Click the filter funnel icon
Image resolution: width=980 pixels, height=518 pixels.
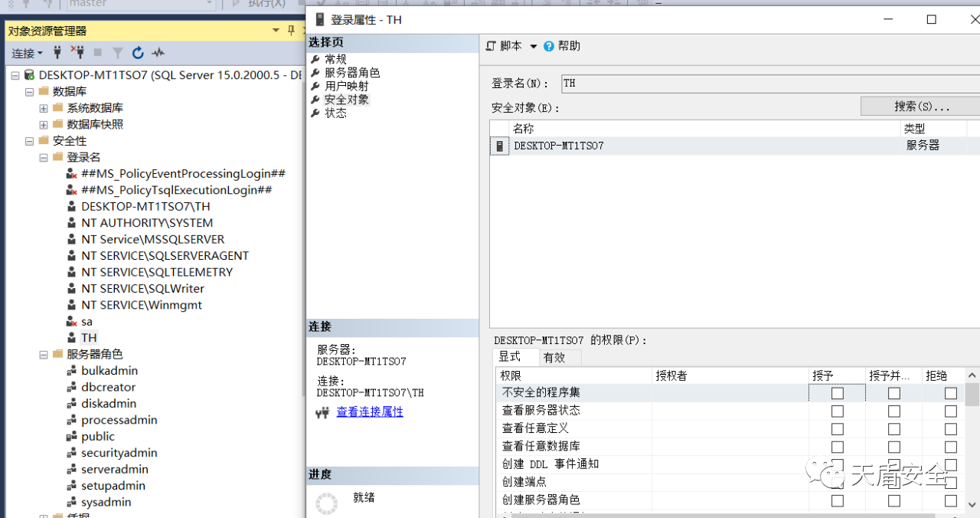pos(118,53)
